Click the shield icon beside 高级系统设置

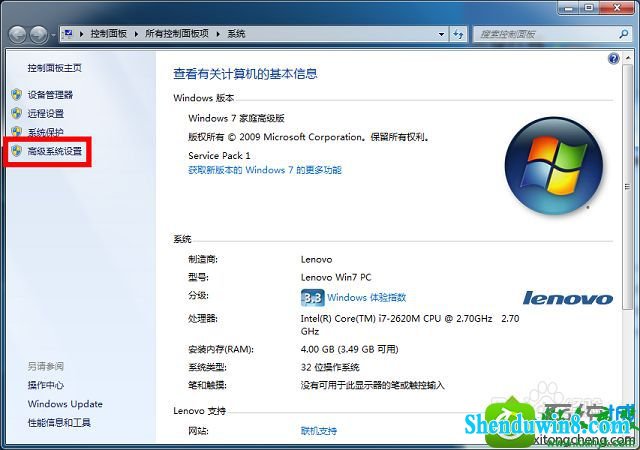click(17, 151)
